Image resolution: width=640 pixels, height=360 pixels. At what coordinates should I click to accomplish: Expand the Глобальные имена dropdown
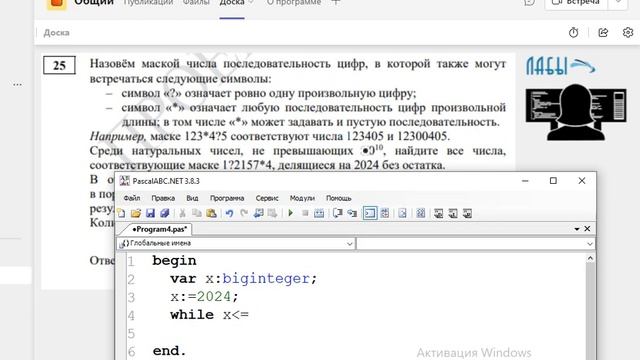click(x=349, y=244)
